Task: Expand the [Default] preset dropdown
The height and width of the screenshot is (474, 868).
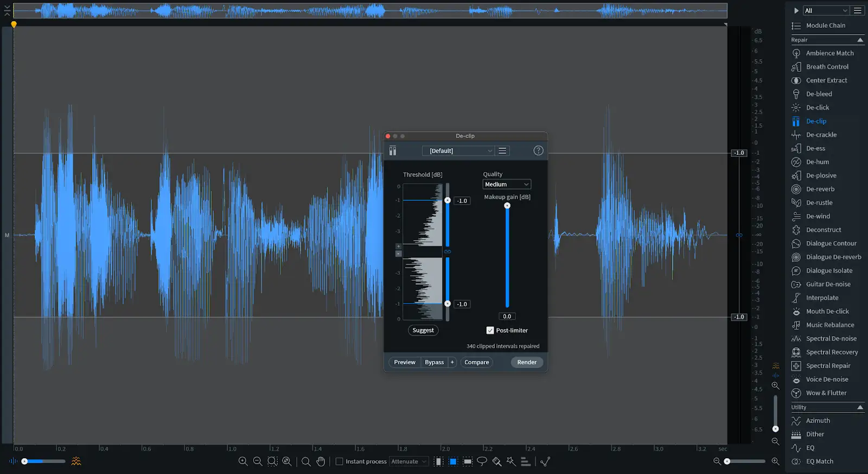Action: click(x=458, y=151)
